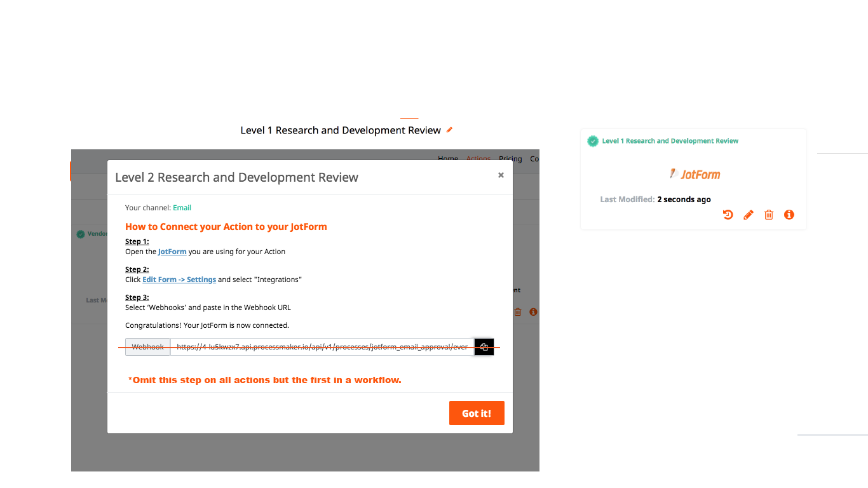Viewport: 868px width, 488px height.
Task: Click the green verified checkmark badge
Action: (593, 141)
